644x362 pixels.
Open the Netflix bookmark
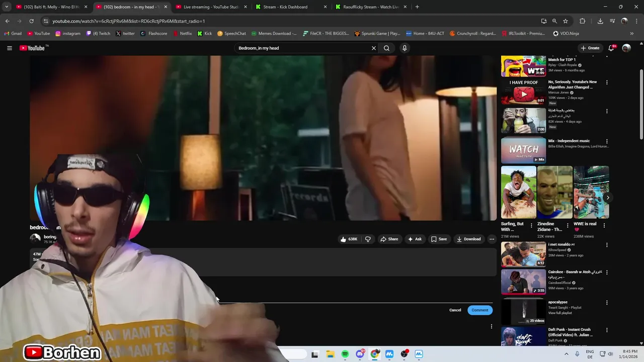182,34
